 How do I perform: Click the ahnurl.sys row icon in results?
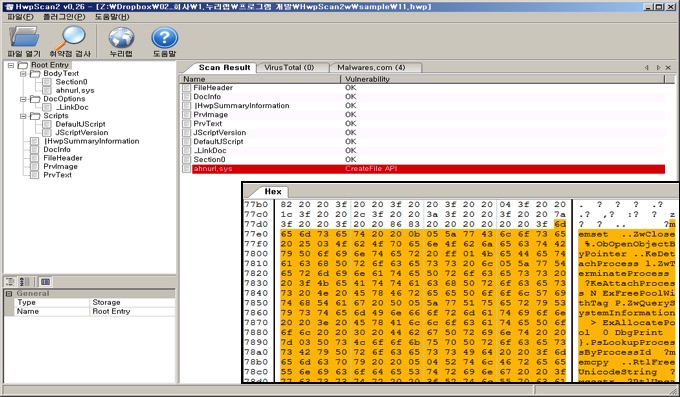point(186,169)
